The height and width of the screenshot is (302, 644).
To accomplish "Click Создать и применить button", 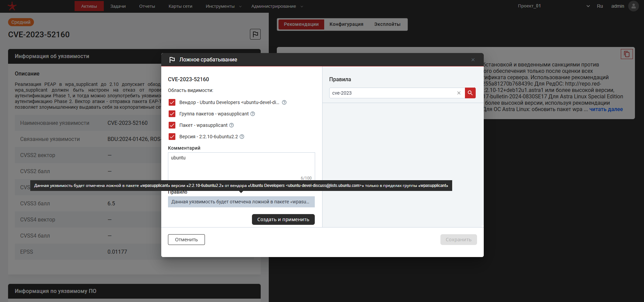I will pyautogui.click(x=283, y=219).
